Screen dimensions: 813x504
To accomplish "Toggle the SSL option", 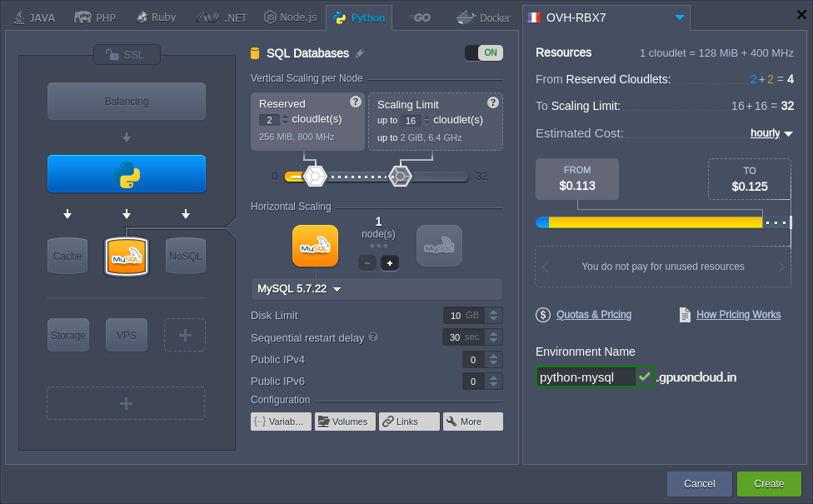I will [126, 54].
